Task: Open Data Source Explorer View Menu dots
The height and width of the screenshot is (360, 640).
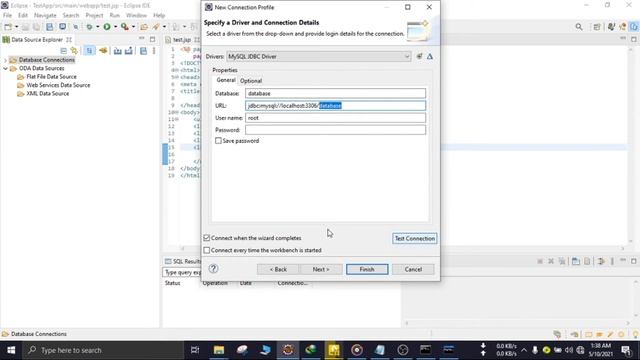Action: click(x=154, y=51)
